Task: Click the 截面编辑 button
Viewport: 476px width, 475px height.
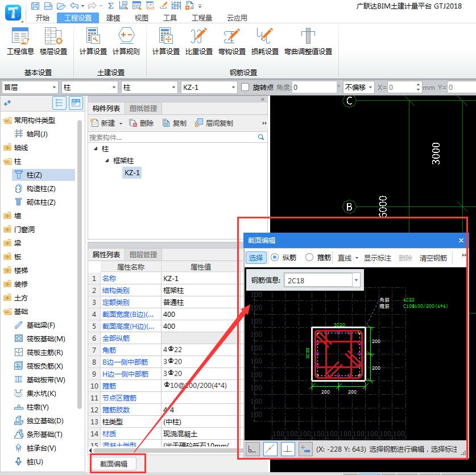Action: (118, 464)
